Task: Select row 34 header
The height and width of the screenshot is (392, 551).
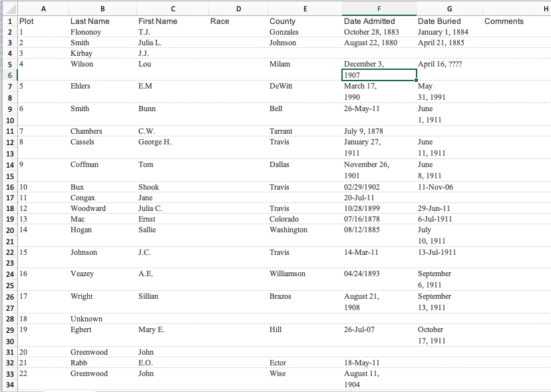Action: point(9,385)
